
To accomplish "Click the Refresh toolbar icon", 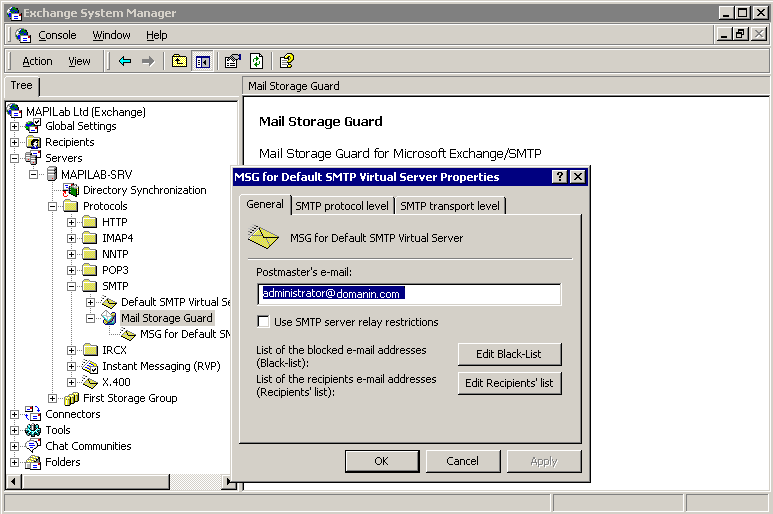I will (256, 61).
